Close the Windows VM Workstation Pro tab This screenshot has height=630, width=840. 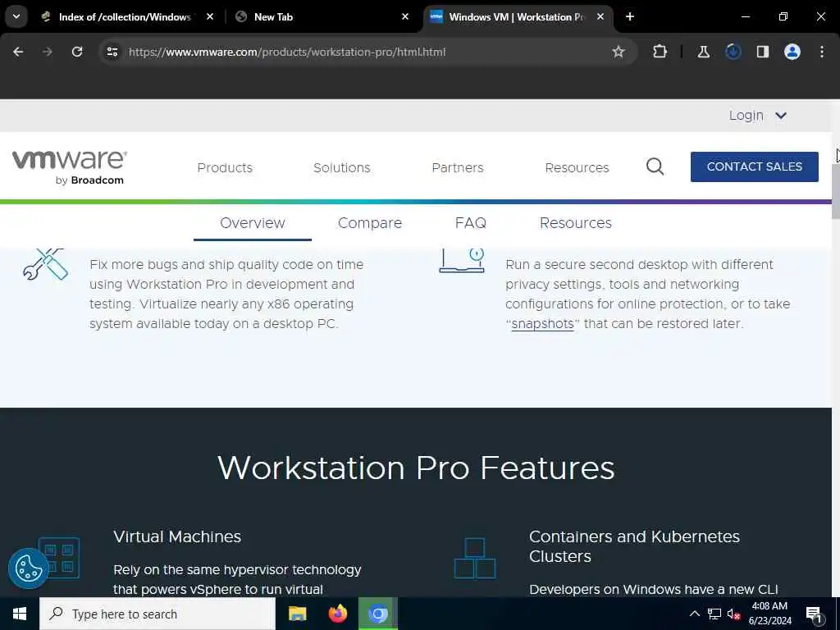600,16
